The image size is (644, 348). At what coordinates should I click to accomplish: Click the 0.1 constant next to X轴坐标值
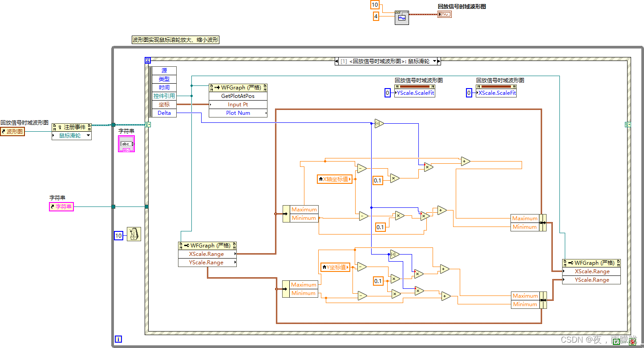point(377,180)
